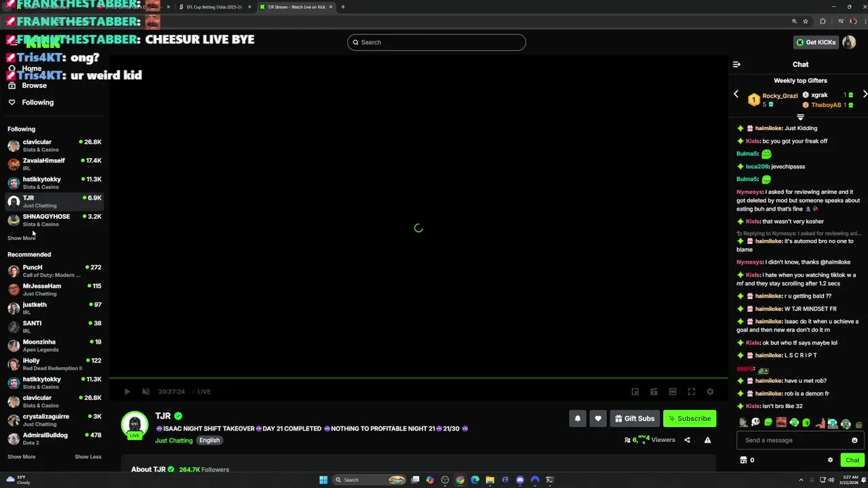Click the green Chat send button
The height and width of the screenshot is (488, 868).
[852, 460]
